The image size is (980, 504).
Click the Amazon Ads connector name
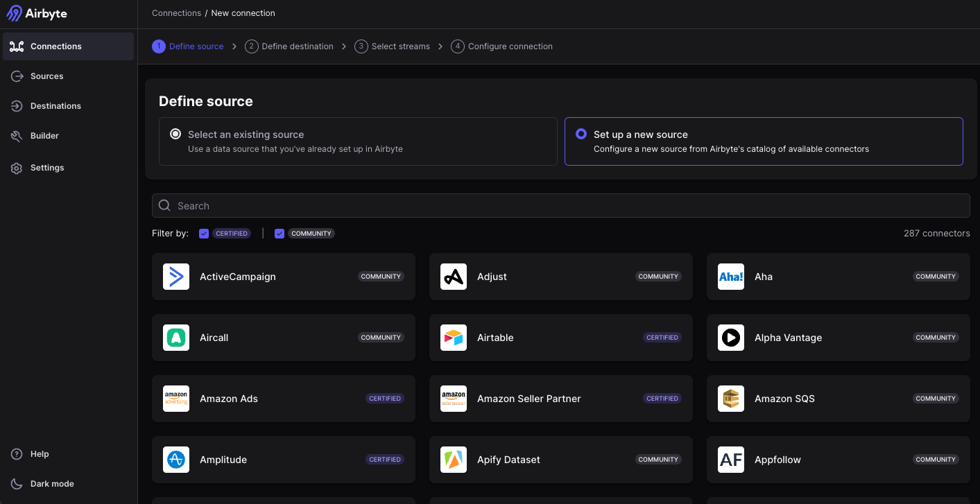[229, 399]
